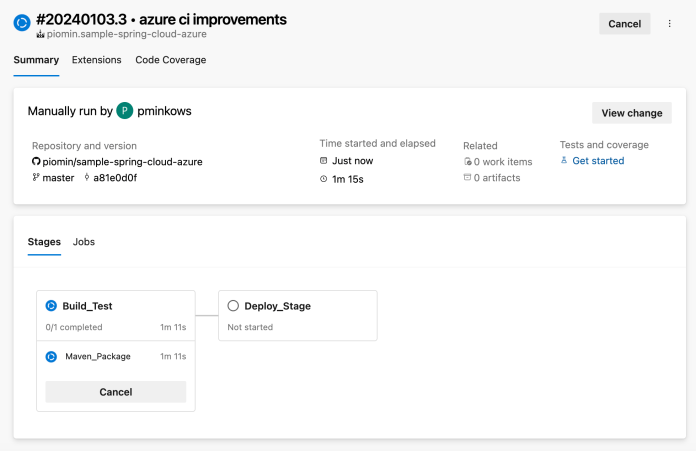Click the pipeline icon next to piomin.sample-spring-cloud-azure
696x451 pixels.
click(40, 34)
